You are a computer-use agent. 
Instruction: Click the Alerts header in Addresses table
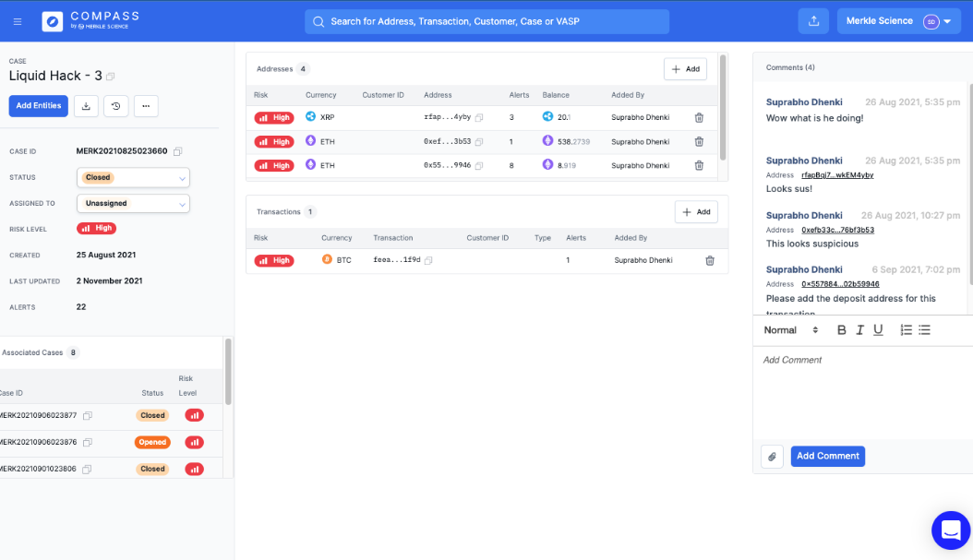[x=519, y=96]
